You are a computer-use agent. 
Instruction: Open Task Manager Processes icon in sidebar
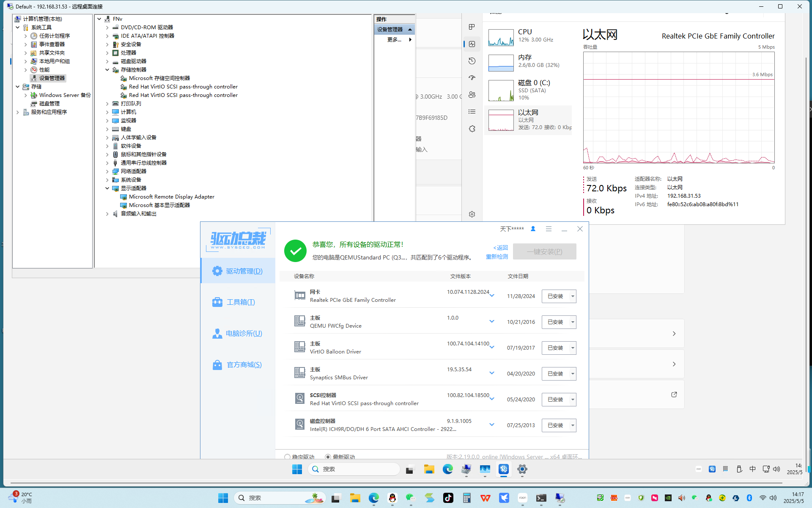[472, 27]
